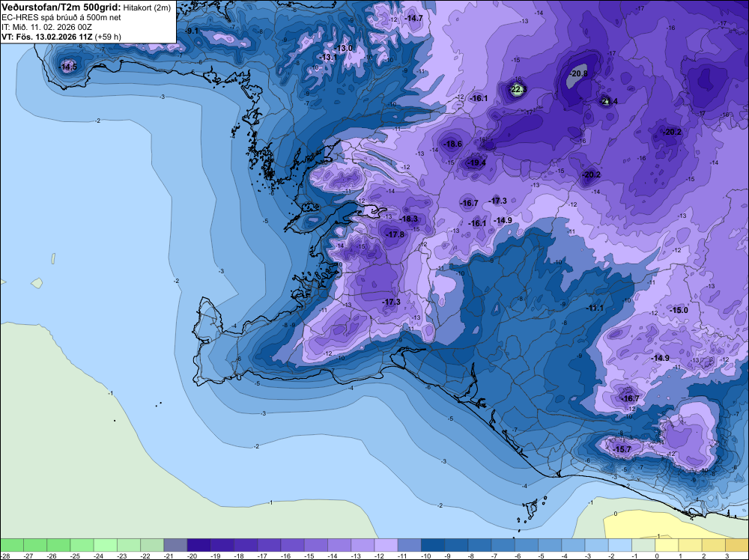The width and height of the screenshot is (749, 560).
Task: Click the -13.1 temperature value
Action: [x=328, y=58]
